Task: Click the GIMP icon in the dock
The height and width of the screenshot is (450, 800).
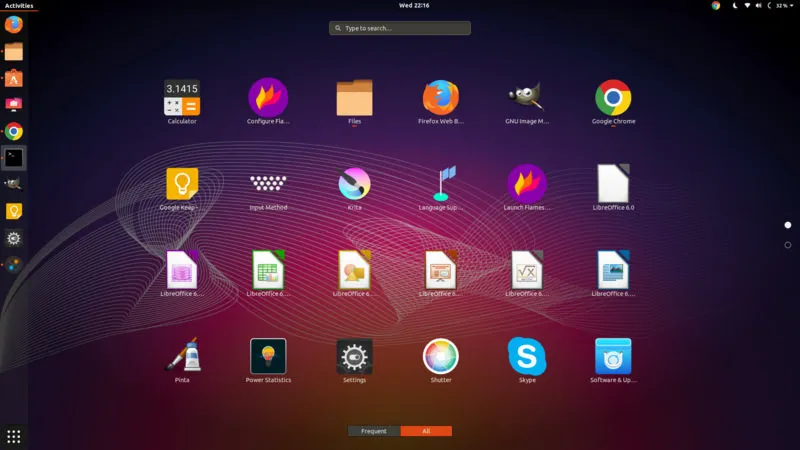Action: [14, 185]
